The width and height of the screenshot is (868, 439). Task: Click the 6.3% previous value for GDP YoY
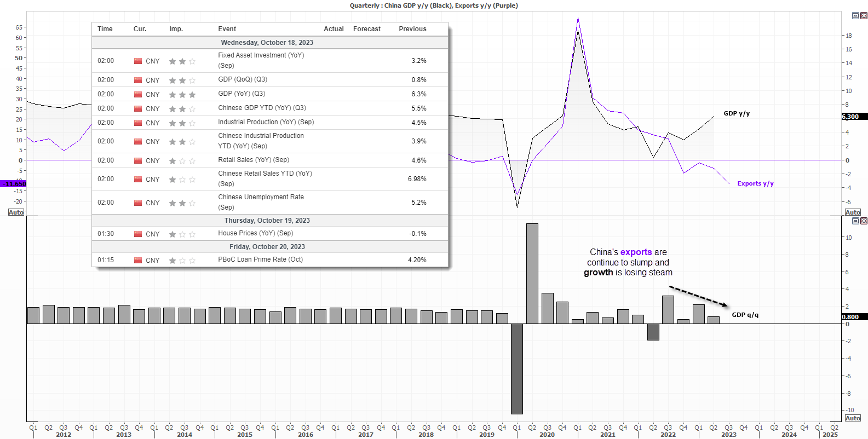(419, 94)
